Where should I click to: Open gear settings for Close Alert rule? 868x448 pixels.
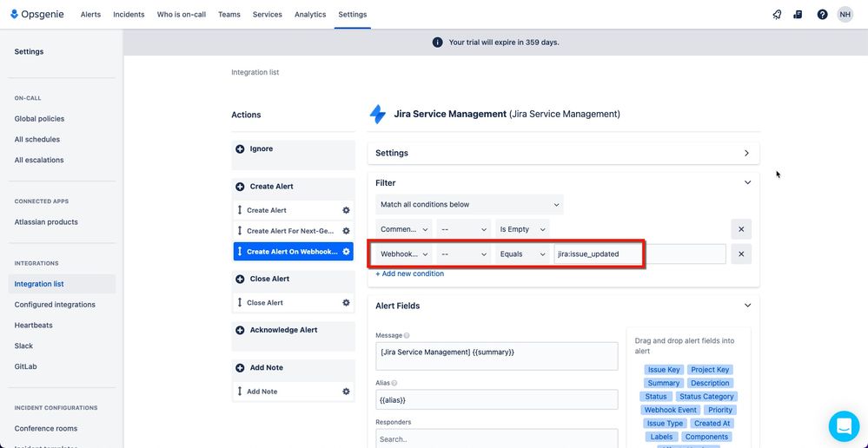pos(346,302)
